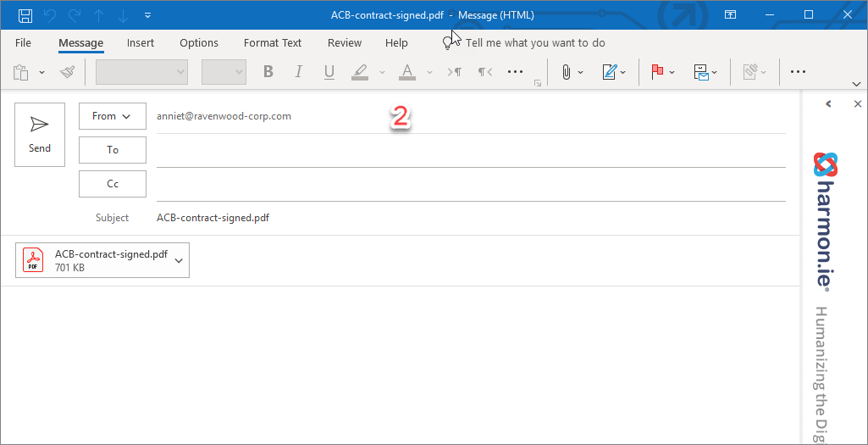Click the Next Item down arrow
The width and height of the screenshot is (868, 445).
click(x=123, y=15)
